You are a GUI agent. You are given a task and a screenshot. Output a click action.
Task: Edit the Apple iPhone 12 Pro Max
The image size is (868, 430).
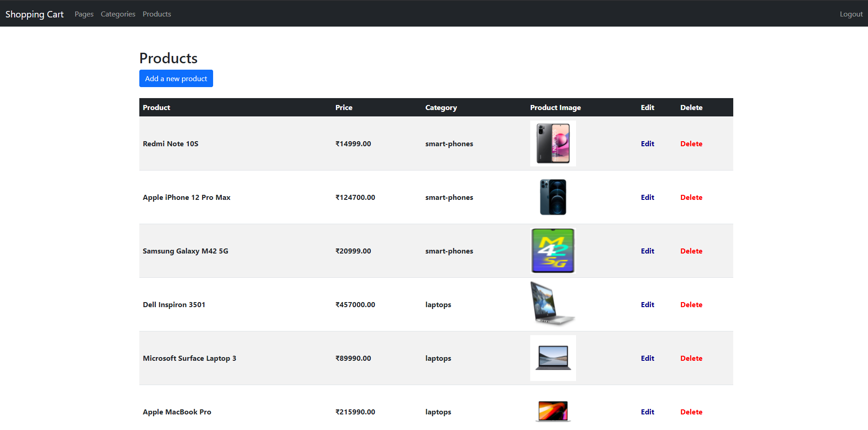click(x=647, y=197)
